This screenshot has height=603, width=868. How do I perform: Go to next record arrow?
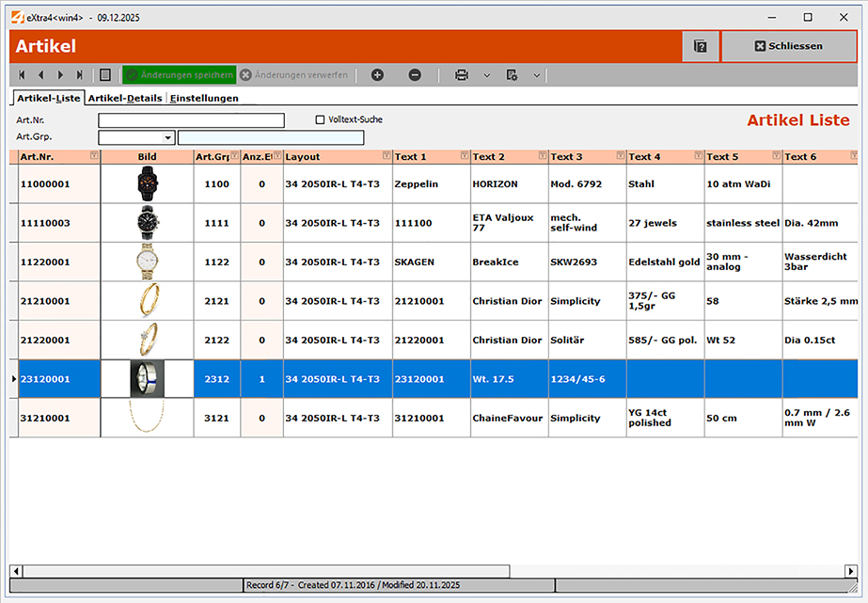[x=60, y=75]
